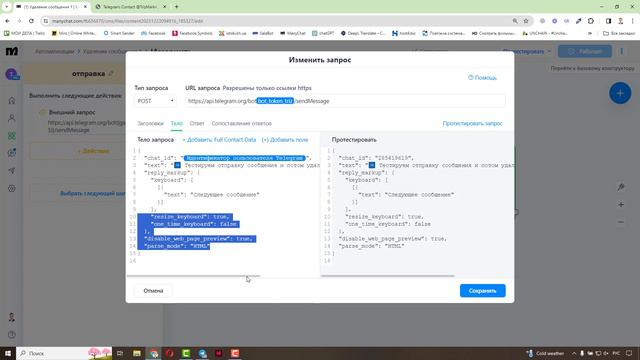The width and height of the screenshot is (640, 360).
Task: Click the Выбрать следующий шаг link
Action: pyautogui.click(x=93, y=193)
